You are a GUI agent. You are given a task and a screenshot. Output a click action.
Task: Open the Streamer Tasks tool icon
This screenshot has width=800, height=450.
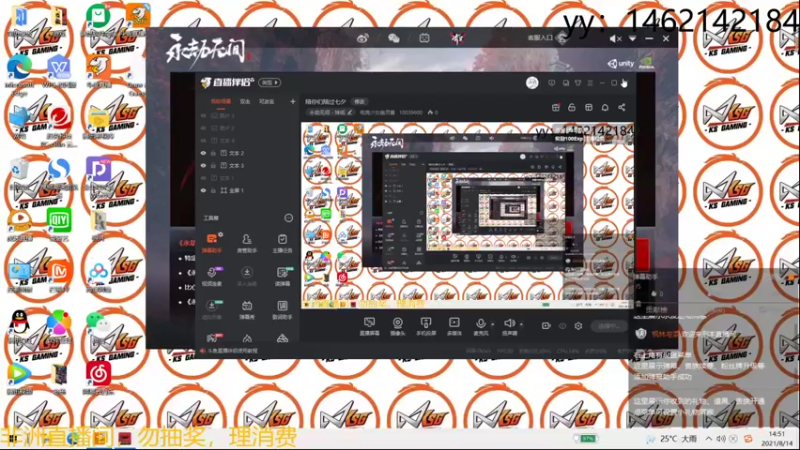tap(282, 243)
